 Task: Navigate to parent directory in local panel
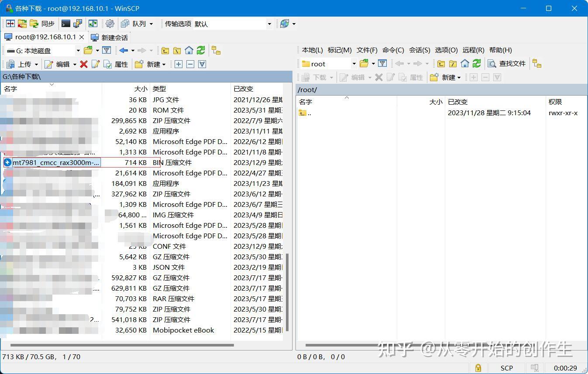[x=165, y=50]
